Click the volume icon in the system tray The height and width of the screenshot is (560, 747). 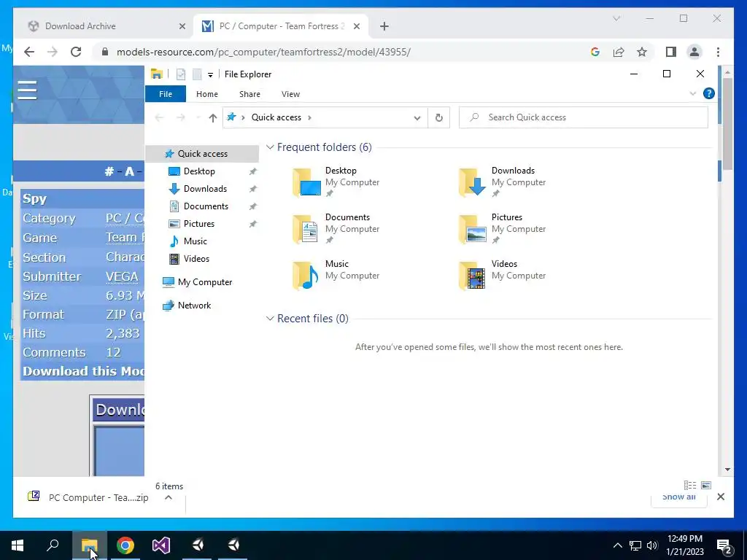(651, 545)
